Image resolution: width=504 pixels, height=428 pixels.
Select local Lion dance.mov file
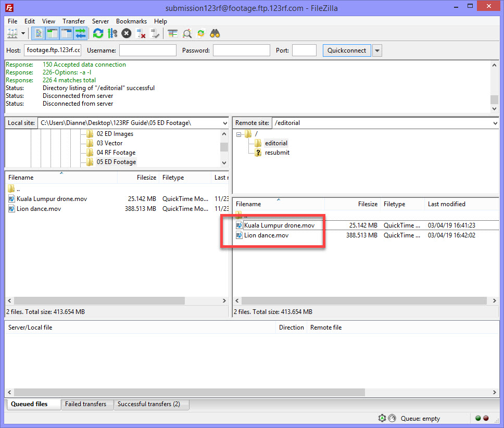click(x=39, y=209)
